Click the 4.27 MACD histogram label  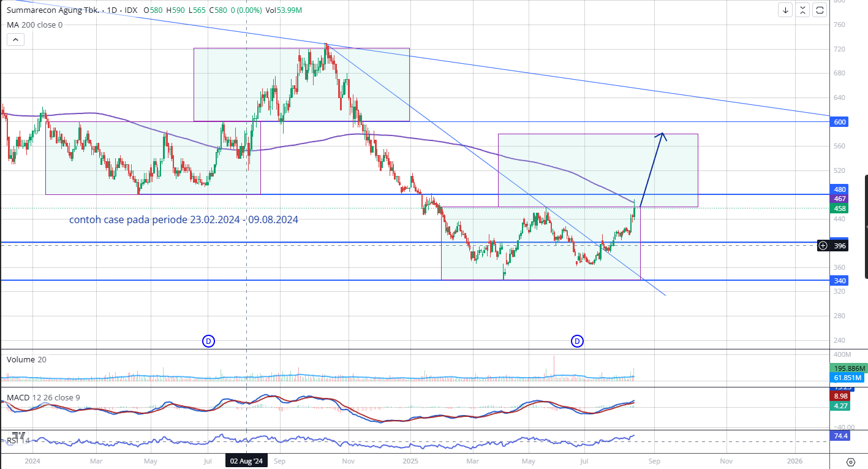click(840, 406)
